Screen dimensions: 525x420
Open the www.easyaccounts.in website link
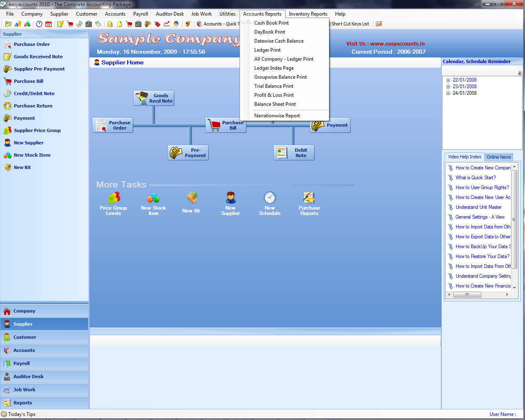[397, 44]
